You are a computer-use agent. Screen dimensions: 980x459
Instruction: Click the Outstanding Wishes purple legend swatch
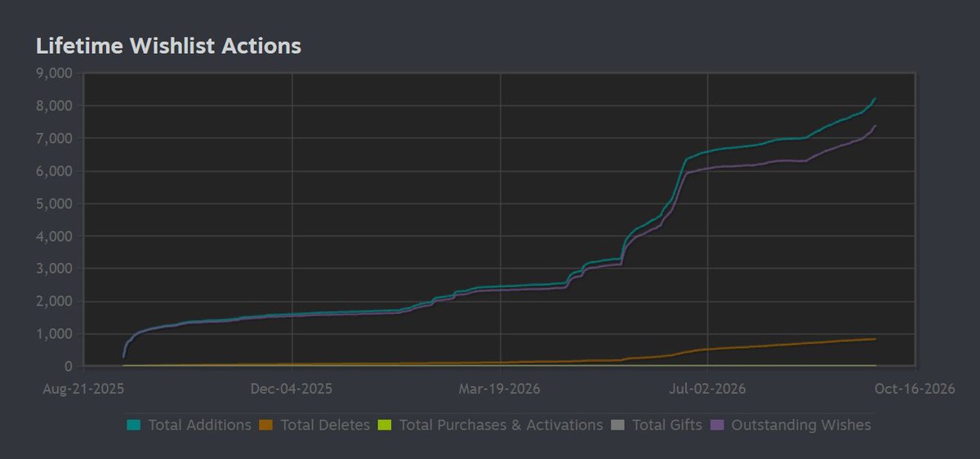coord(717,426)
